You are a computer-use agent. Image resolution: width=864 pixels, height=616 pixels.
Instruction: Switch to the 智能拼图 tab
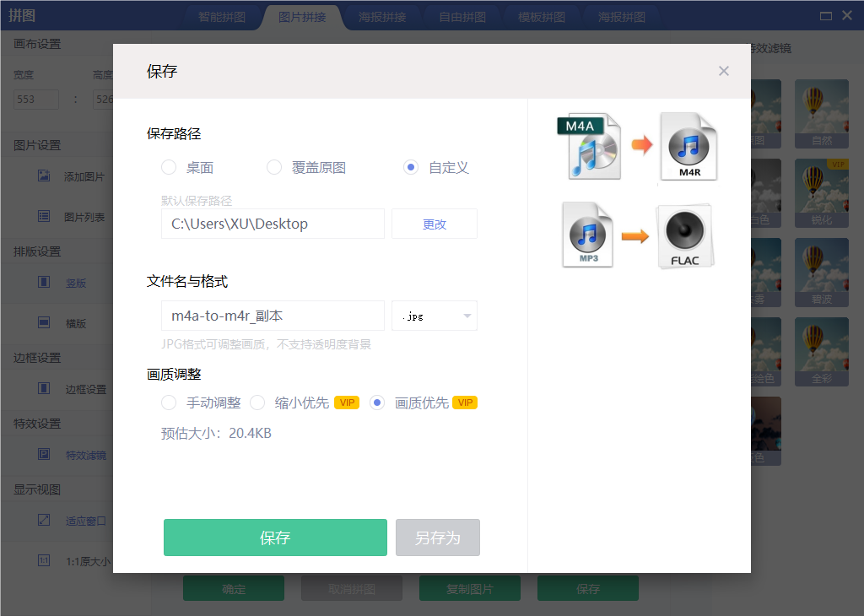click(x=222, y=15)
